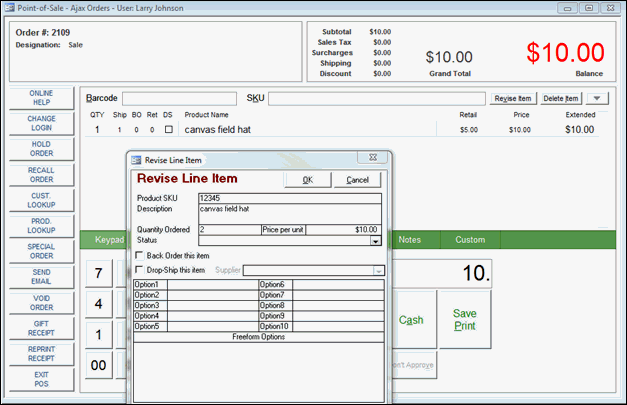Select the Custom tab
Image resolution: width=627 pixels, height=405 pixels.
point(470,240)
